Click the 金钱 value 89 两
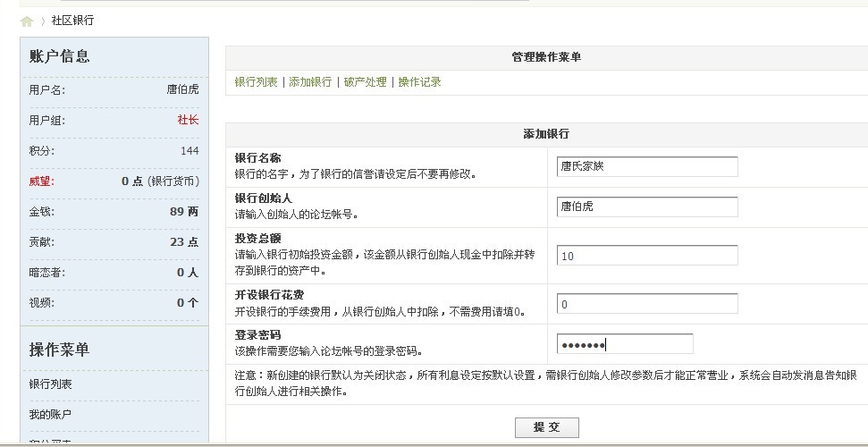The height and width of the screenshot is (447, 868). pos(184,212)
